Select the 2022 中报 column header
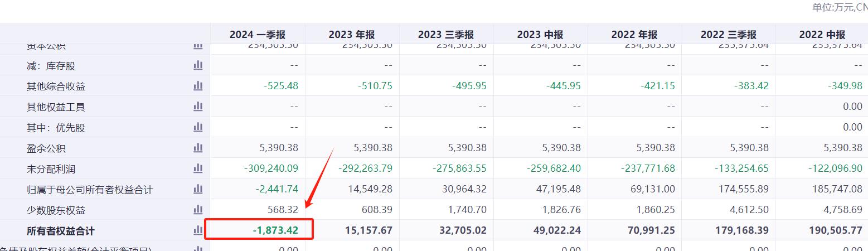The height and width of the screenshot is (251, 868). [822, 34]
